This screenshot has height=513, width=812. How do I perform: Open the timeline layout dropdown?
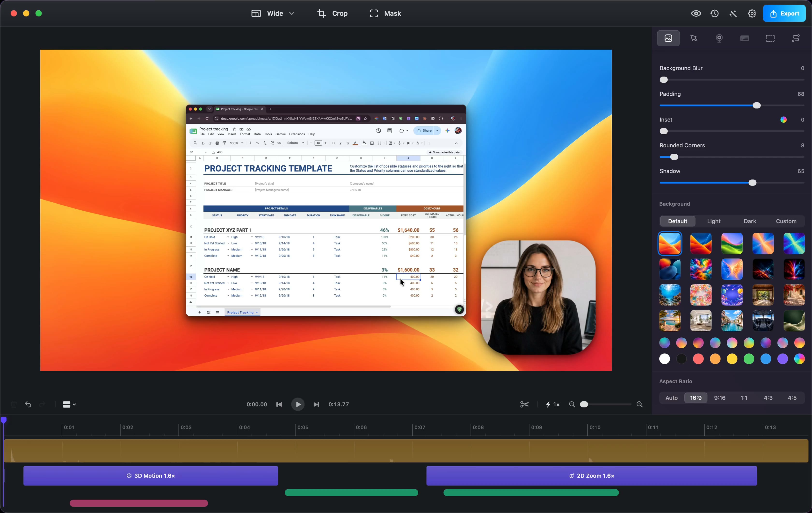coord(69,404)
